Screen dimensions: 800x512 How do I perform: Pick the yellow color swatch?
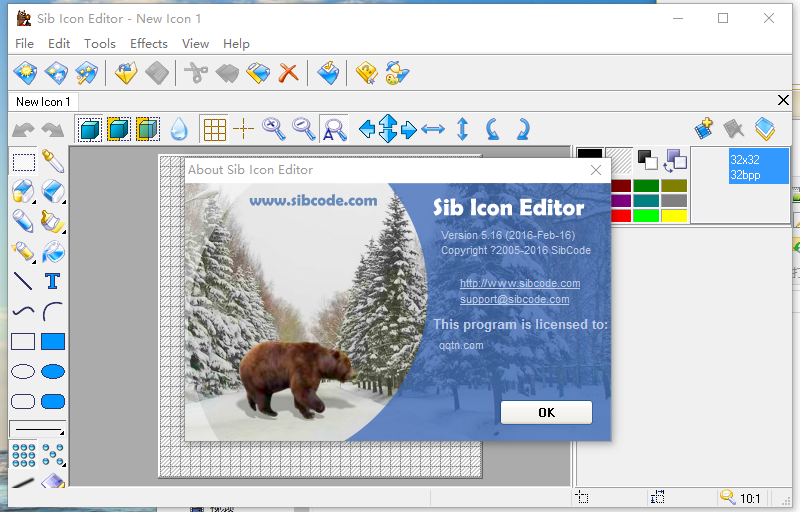(674, 215)
